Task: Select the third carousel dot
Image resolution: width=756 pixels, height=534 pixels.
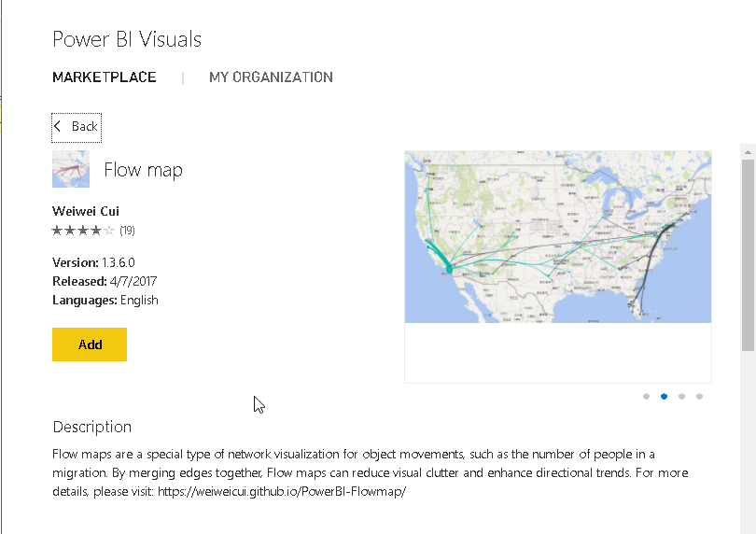Action: (681, 396)
